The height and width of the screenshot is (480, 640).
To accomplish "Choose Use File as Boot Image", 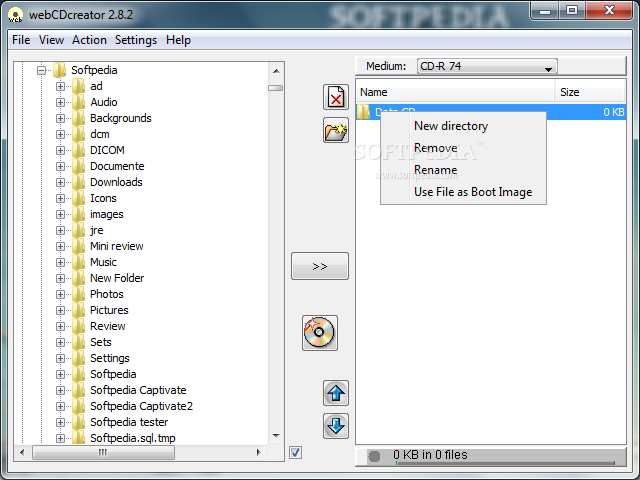I will (x=463, y=192).
